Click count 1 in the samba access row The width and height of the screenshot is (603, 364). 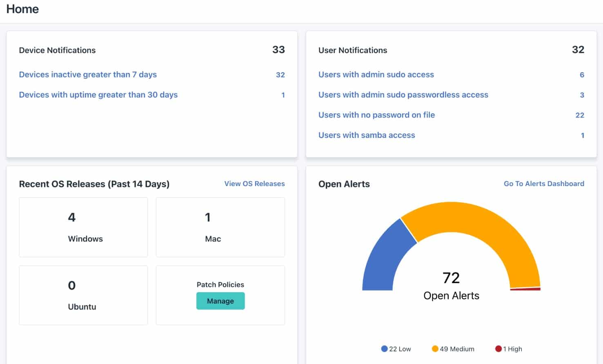click(x=583, y=135)
